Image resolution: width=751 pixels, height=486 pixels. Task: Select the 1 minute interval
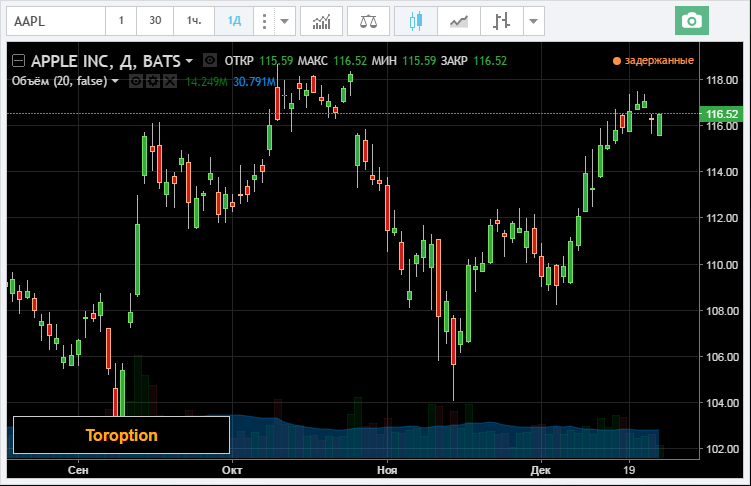click(121, 21)
